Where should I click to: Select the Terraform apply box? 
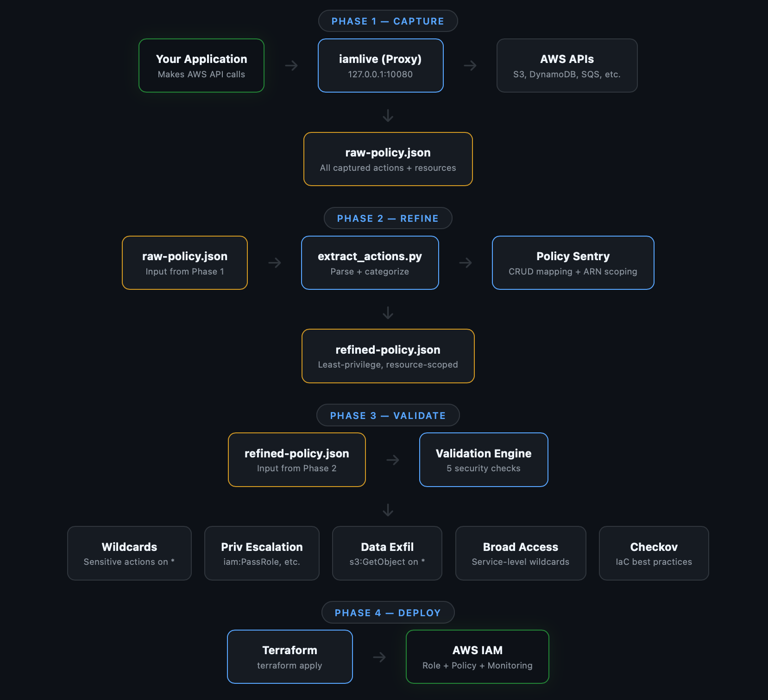[x=290, y=657]
